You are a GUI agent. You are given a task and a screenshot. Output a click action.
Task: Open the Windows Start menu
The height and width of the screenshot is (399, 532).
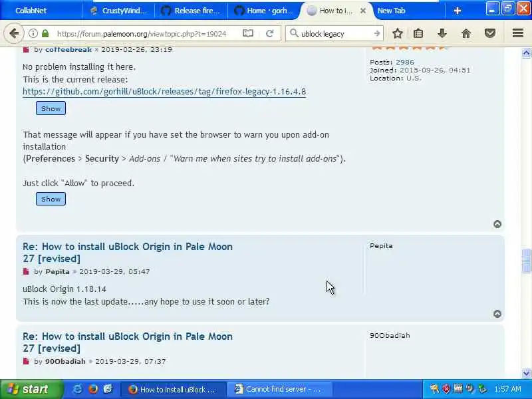click(31, 389)
